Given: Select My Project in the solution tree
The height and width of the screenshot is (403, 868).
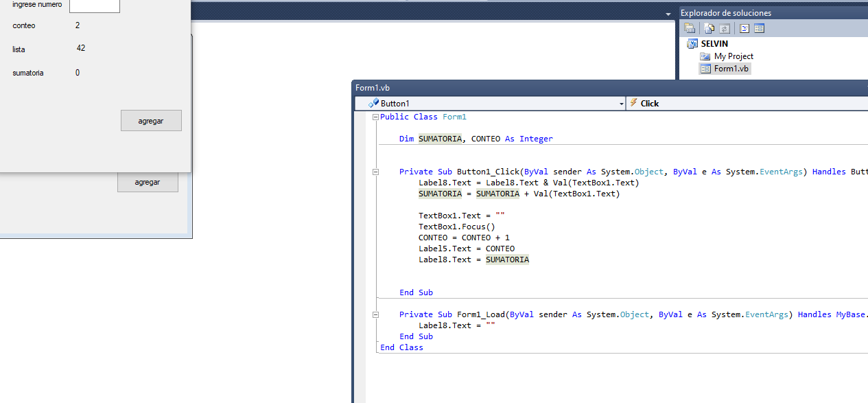Looking at the screenshot, I should pos(734,56).
